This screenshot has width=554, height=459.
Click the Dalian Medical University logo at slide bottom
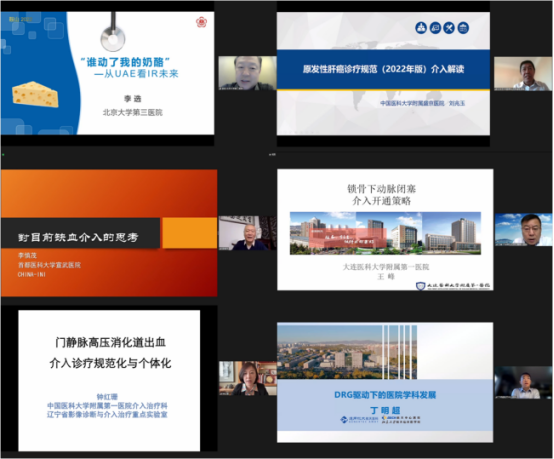click(453, 286)
